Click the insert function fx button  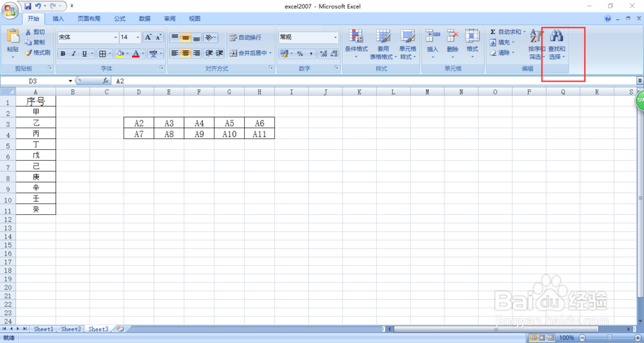106,81
